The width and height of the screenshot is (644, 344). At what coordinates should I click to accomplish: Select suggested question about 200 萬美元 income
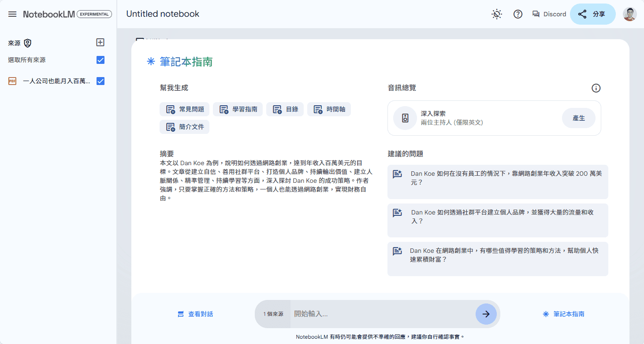point(498,182)
